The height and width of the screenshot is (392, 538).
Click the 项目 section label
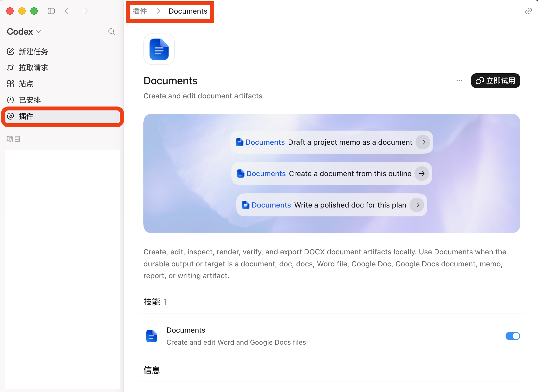[13, 139]
